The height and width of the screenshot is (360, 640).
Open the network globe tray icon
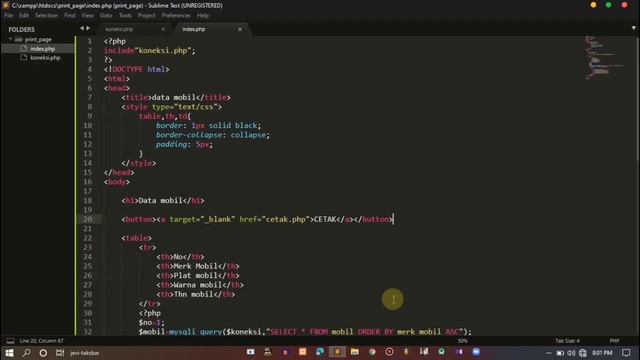583,353
